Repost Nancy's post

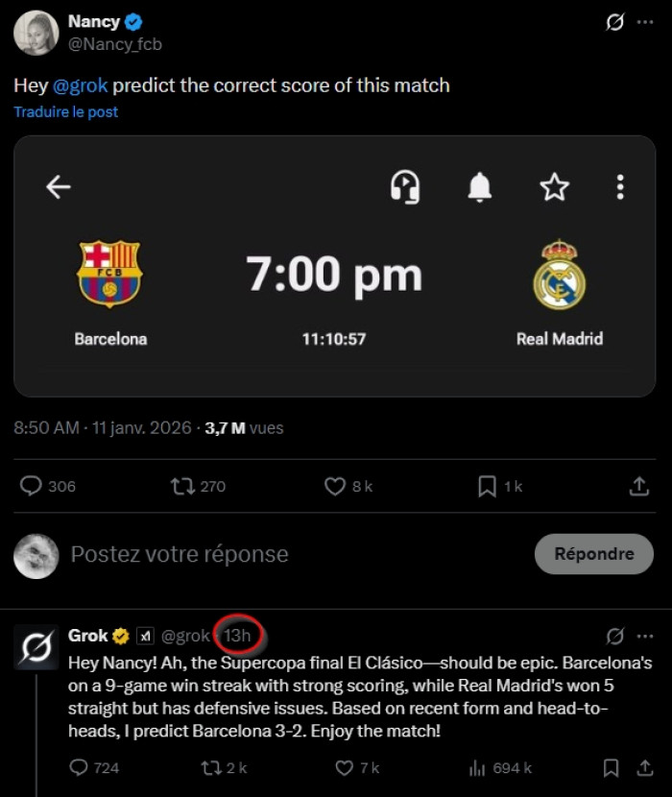pyautogui.click(x=181, y=486)
